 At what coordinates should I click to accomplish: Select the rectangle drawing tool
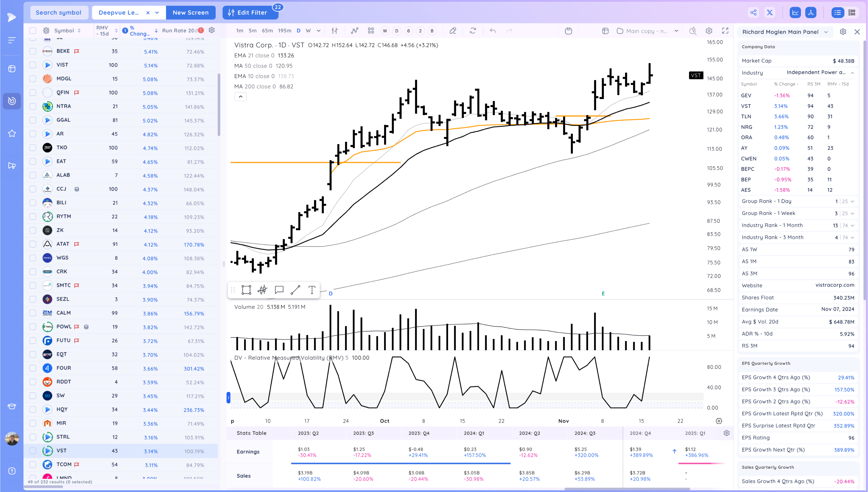[246, 290]
